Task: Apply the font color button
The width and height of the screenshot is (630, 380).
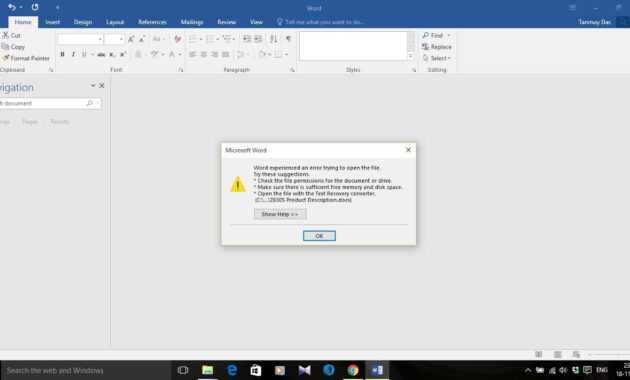Action: [172, 54]
